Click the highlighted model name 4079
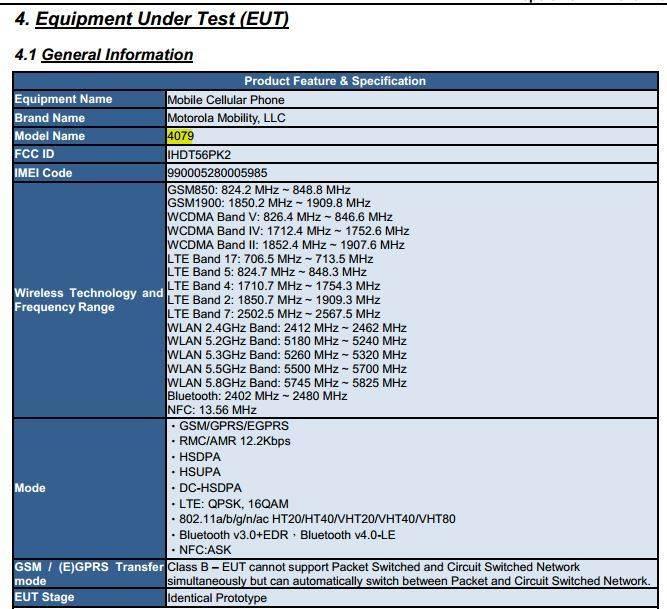Screen dimensions: 667x609 [181, 136]
